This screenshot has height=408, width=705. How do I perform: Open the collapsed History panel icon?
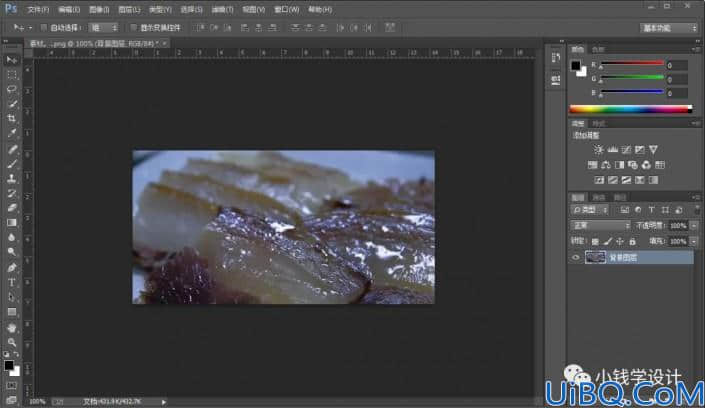click(x=556, y=58)
